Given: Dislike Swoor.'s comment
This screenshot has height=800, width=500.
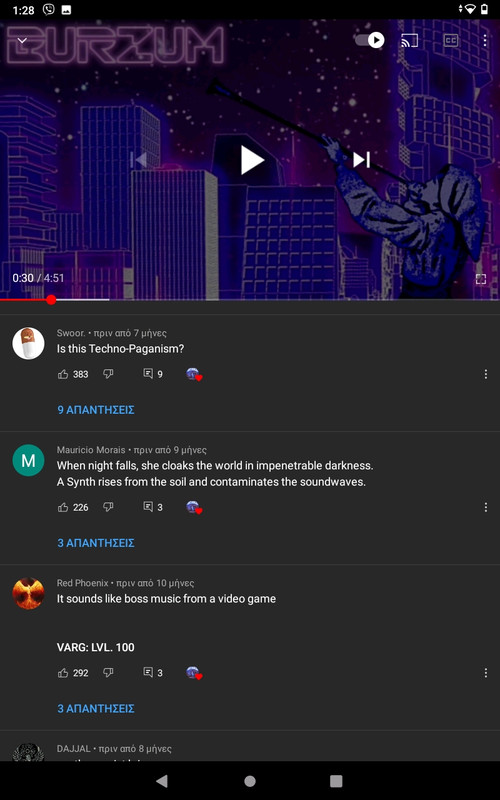Looking at the screenshot, I should [108, 374].
